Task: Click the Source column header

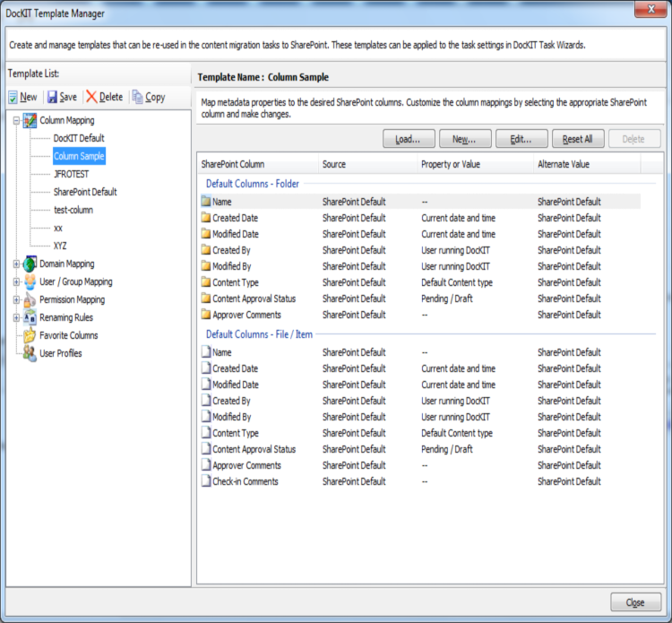Action: [367, 164]
